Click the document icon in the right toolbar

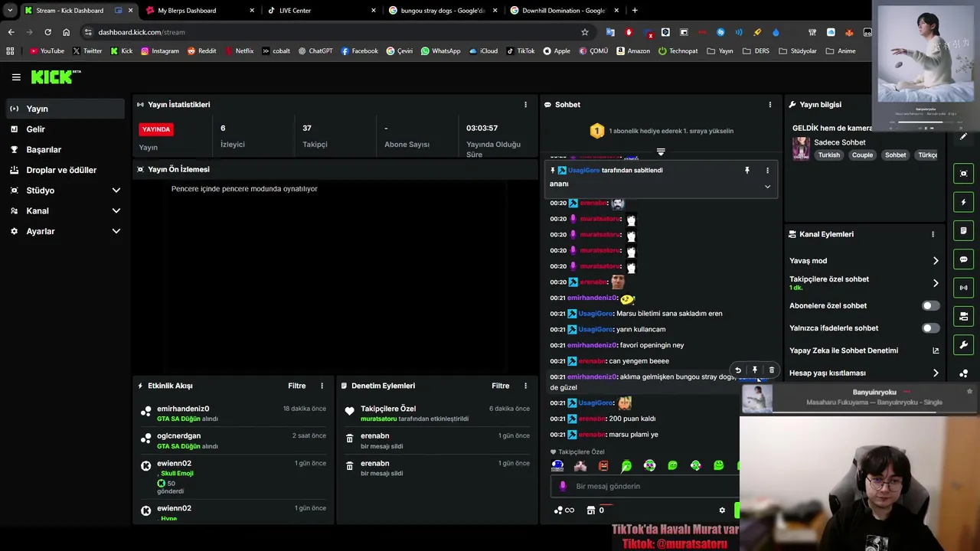coord(963,231)
